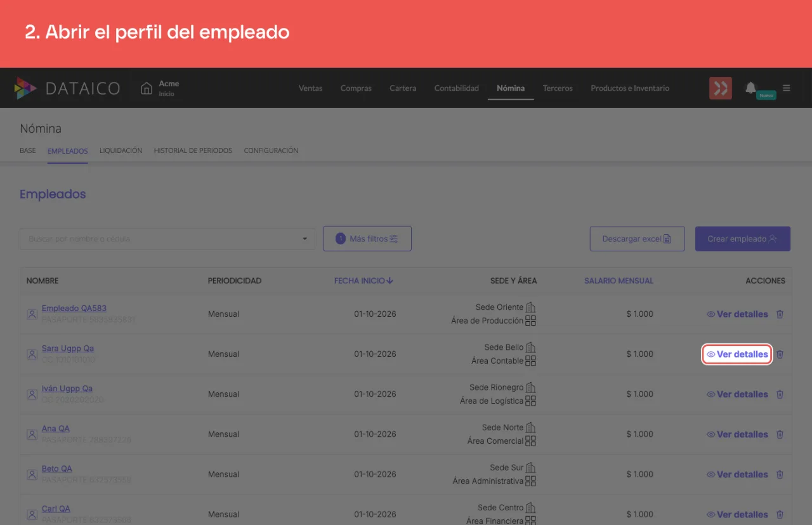This screenshot has height=525, width=812.
Task: Open the Empleado QA583 name link
Action: pyautogui.click(x=74, y=309)
